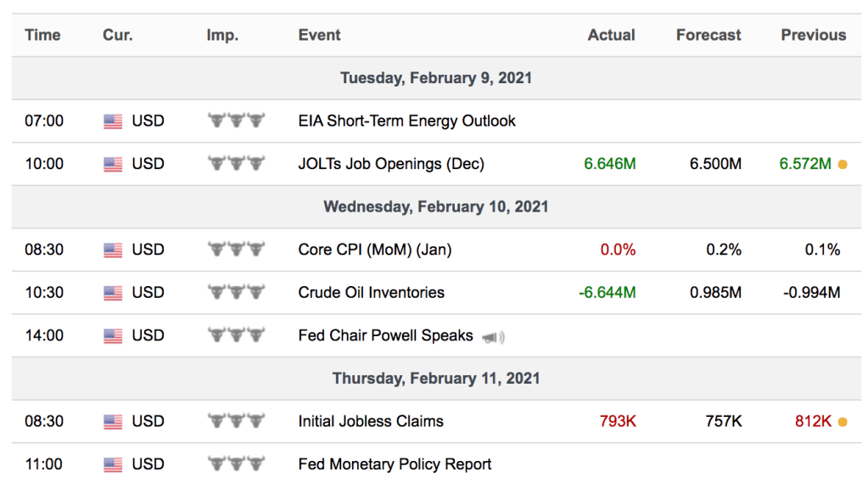
Task: Click US flag icon in EIA Short-Term Energy row
Action: tap(113, 121)
